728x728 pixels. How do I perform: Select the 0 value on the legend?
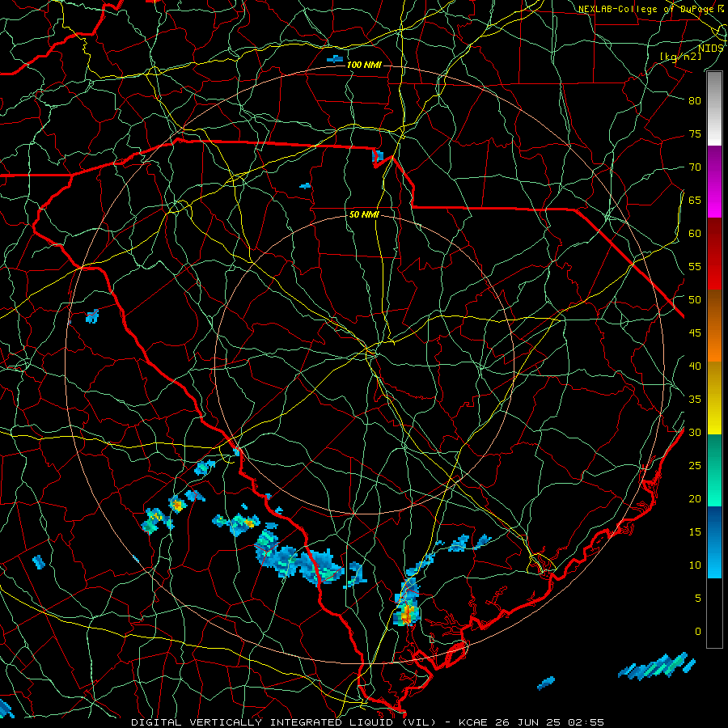pyautogui.click(x=698, y=632)
